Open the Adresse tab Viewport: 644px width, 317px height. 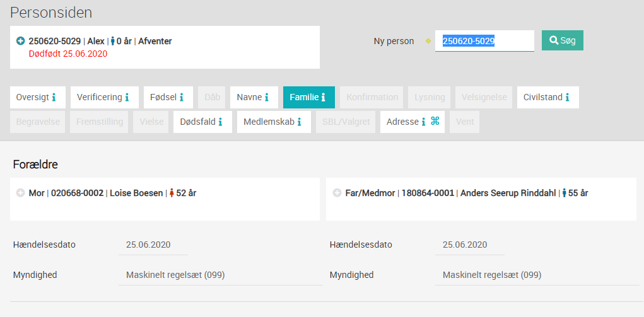(x=413, y=122)
